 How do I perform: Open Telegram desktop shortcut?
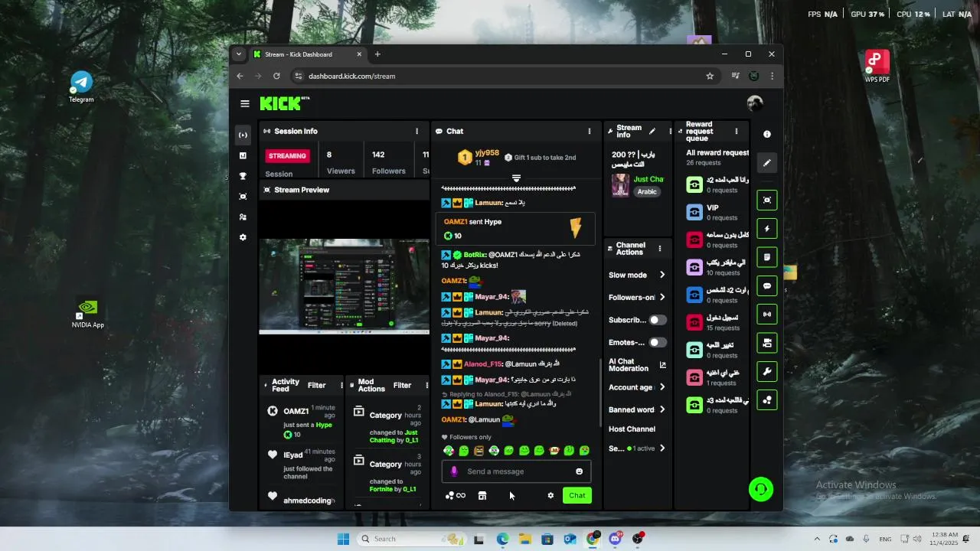[81, 86]
